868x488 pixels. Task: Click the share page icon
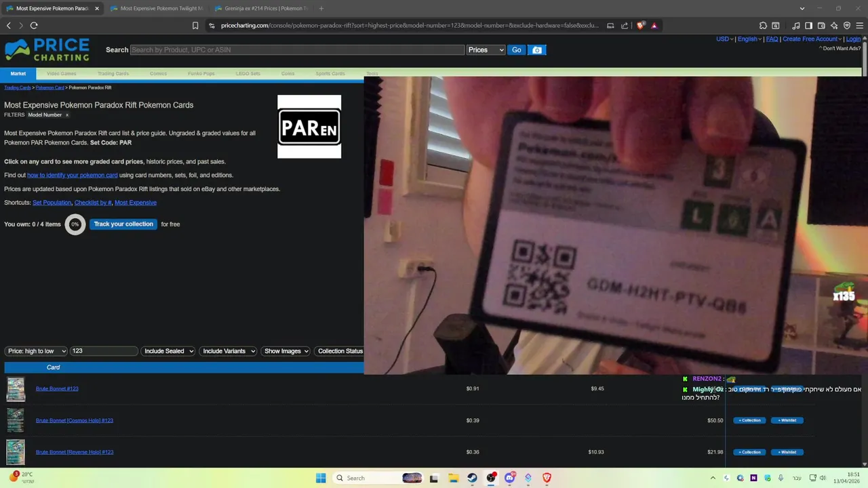pos(625,26)
